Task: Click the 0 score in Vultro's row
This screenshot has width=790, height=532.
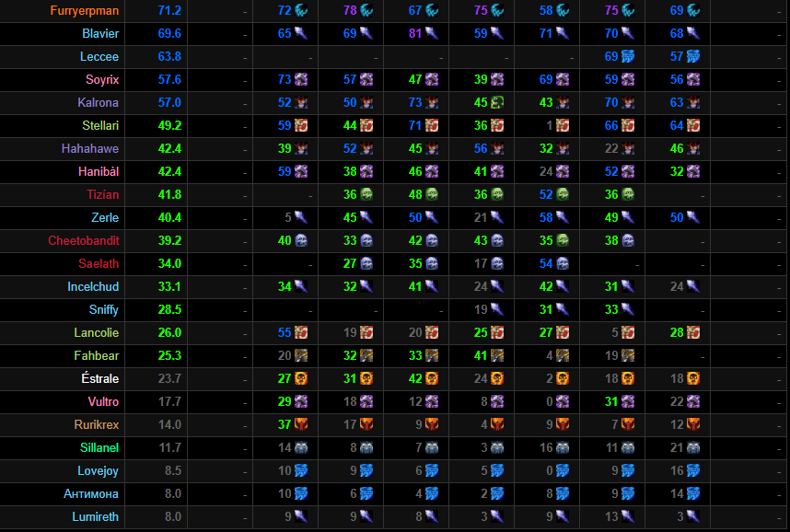Action: [550, 401]
